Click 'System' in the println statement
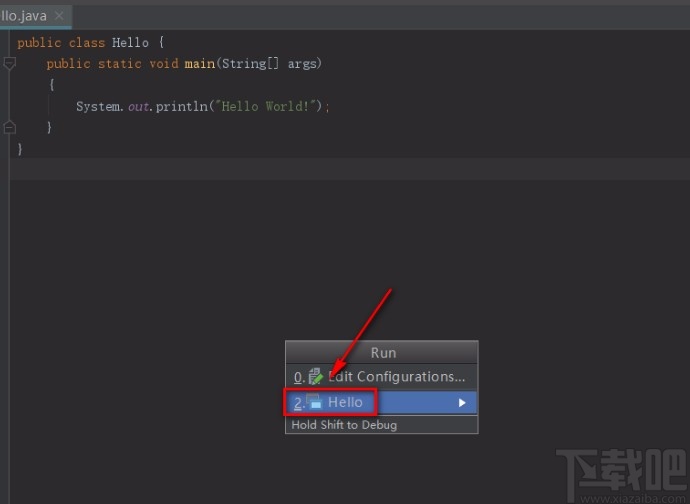 pos(98,106)
